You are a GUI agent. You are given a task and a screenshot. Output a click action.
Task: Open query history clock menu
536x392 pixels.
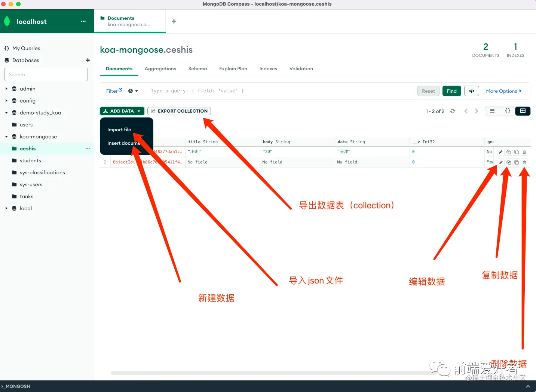133,91
